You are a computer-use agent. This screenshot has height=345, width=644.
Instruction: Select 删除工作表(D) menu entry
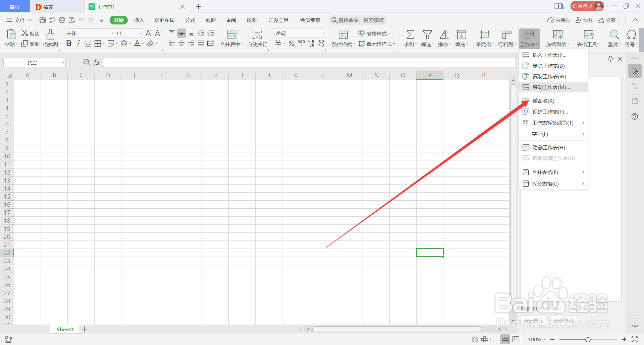click(x=553, y=66)
